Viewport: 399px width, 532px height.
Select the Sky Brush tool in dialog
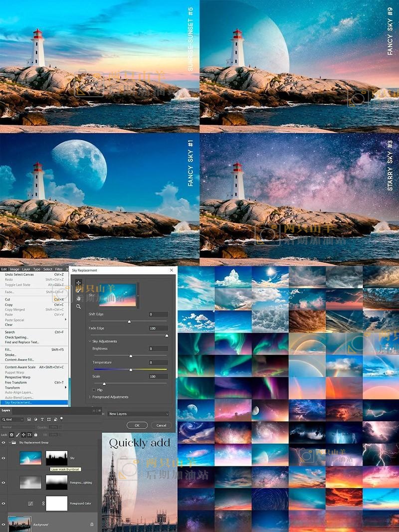click(78, 291)
